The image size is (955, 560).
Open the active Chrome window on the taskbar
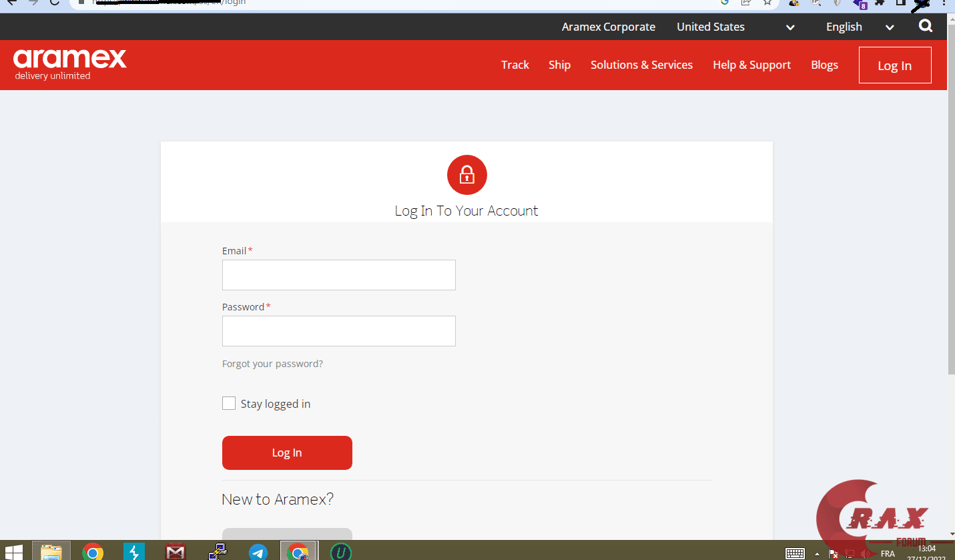coord(298,551)
